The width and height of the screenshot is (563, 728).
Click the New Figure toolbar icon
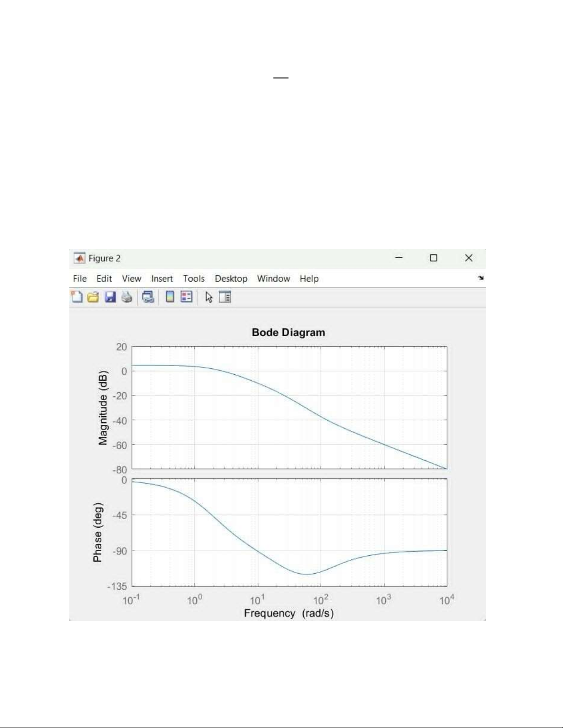click(77, 297)
